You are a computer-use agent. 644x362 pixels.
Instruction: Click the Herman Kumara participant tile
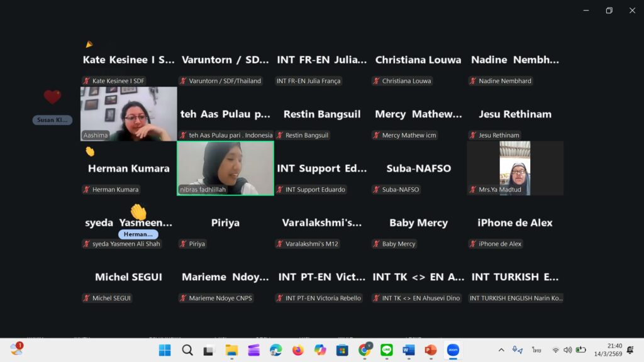(x=129, y=168)
